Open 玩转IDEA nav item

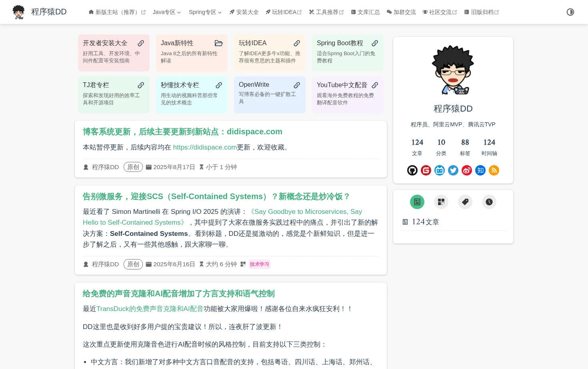pyautogui.click(x=284, y=12)
